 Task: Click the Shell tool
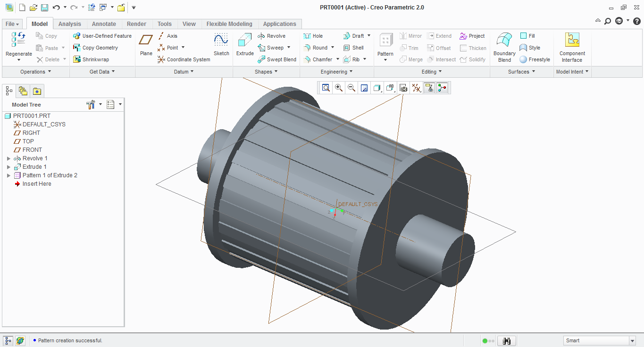(353, 48)
